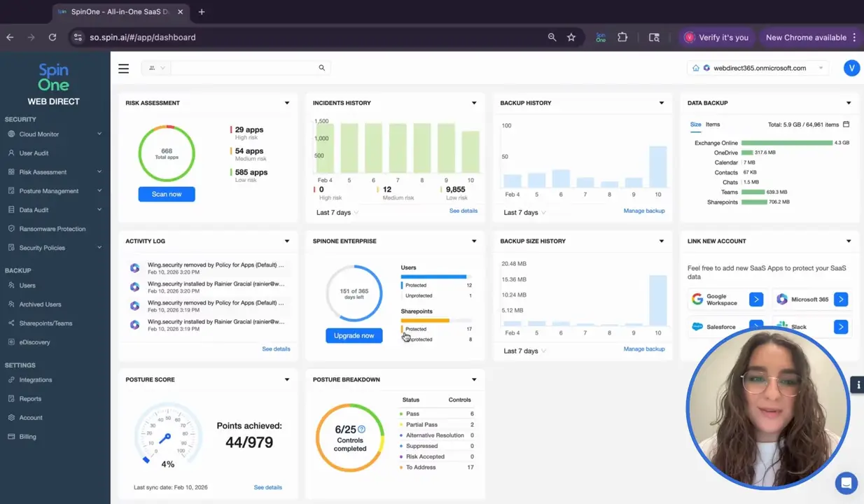Click the user avatar V icon
This screenshot has height=504, width=864.
pyautogui.click(x=851, y=68)
